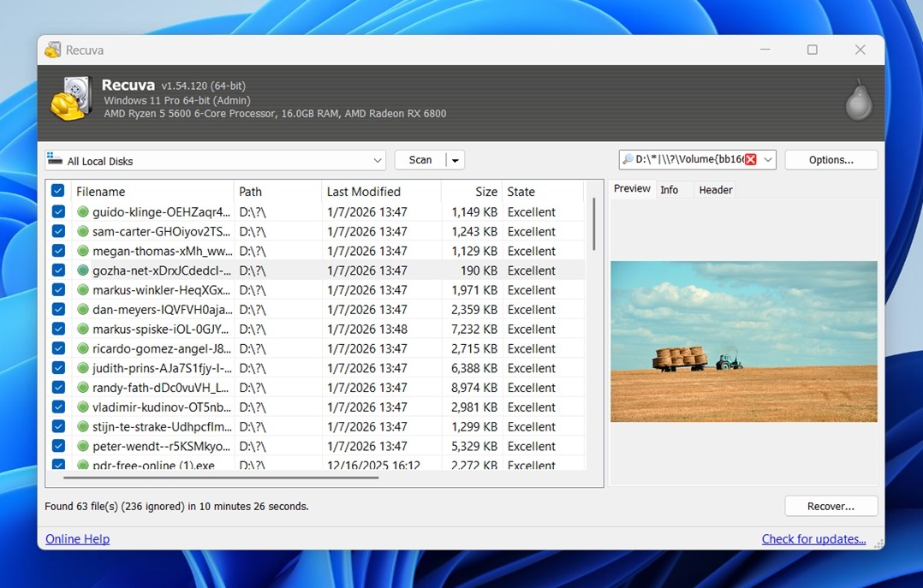
Task: Click the magnifier icon in the filter box
Action: 628,160
